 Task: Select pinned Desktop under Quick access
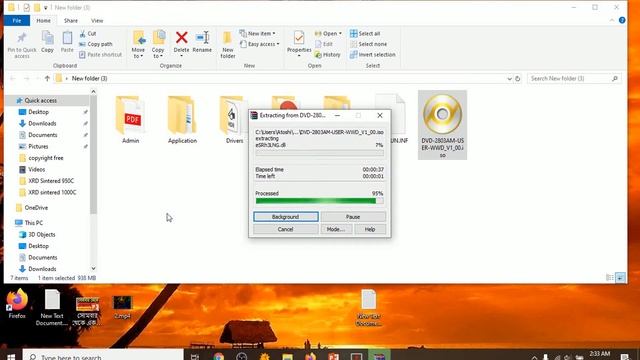click(x=38, y=112)
